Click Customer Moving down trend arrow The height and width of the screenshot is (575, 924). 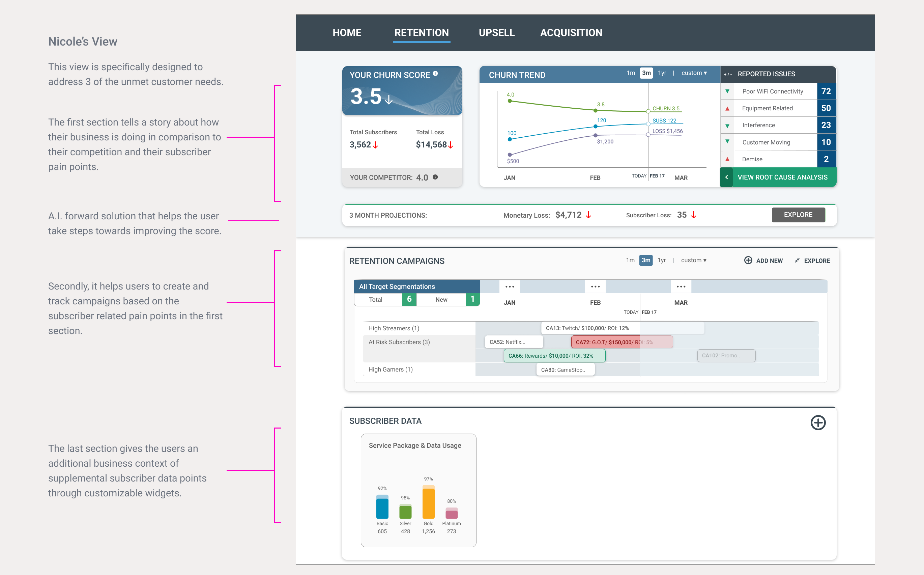[x=727, y=141]
